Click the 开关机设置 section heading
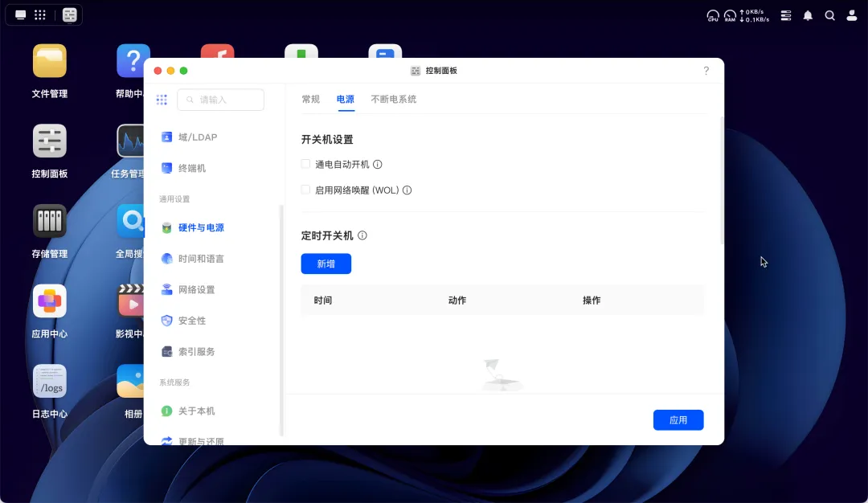 click(327, 140)
